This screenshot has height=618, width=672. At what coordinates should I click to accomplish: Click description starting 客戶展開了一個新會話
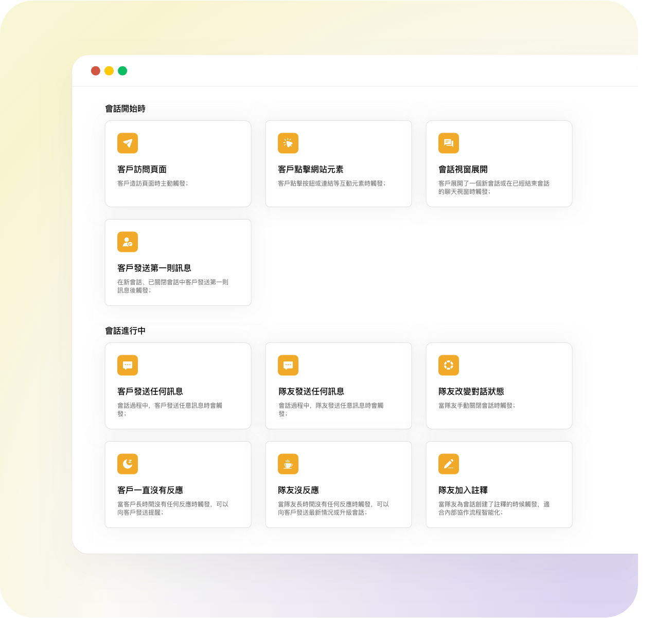pyautogui.click(x=494, y=188)
